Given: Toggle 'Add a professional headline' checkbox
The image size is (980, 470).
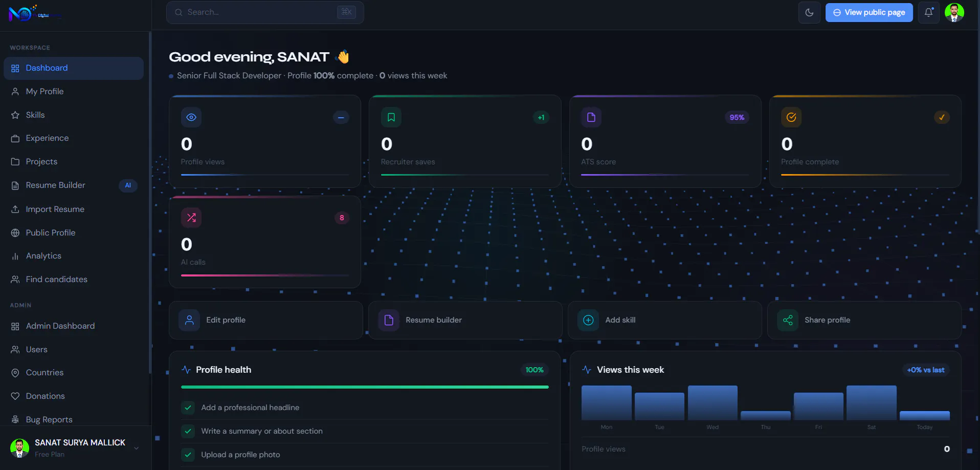Looking at the screenshot, I should pyautogui.click(x=188, y=408).
